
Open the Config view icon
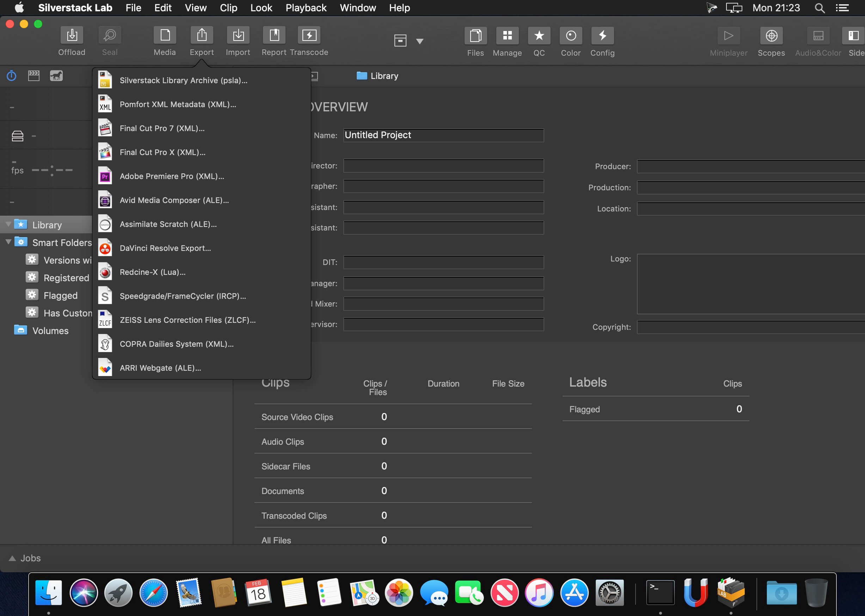602,36
